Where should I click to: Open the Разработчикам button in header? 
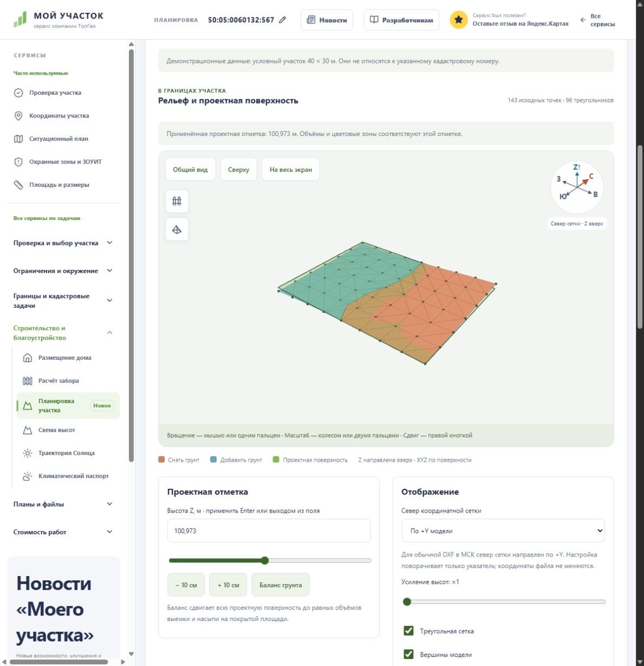401,20
